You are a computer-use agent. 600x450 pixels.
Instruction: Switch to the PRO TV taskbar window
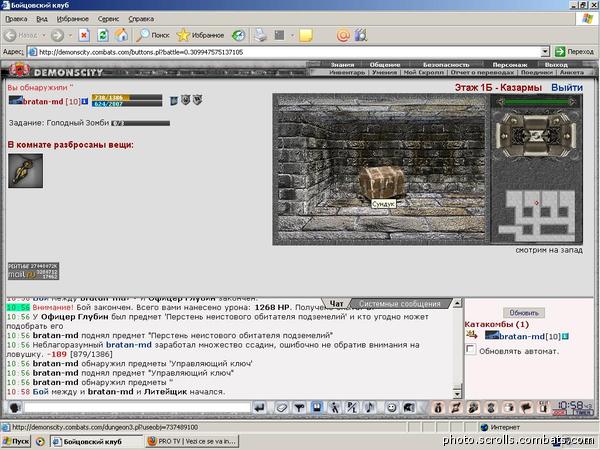tap(192, 441)
